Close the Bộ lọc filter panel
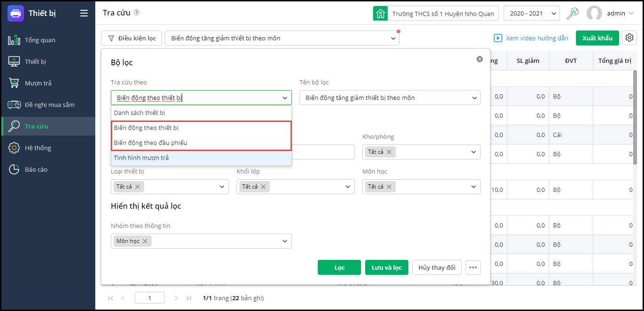The width and height of the screenshot is (644, 311). click(480, 59)
